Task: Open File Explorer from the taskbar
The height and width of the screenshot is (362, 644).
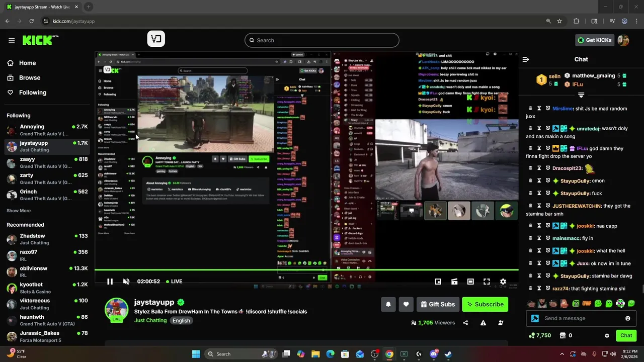Action: pyautogui.click(x=315, y=354)
